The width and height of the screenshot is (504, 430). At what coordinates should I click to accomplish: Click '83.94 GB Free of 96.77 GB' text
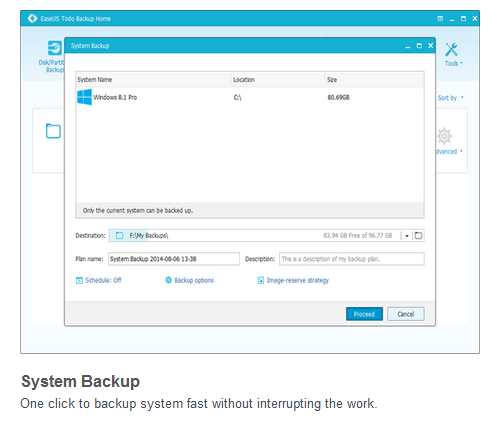(358, 236)
